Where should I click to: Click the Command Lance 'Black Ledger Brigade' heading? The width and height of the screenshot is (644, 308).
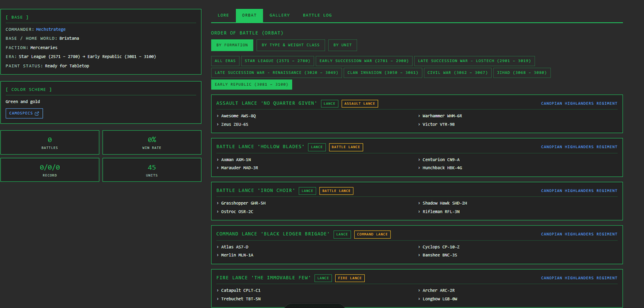point(273,234)
